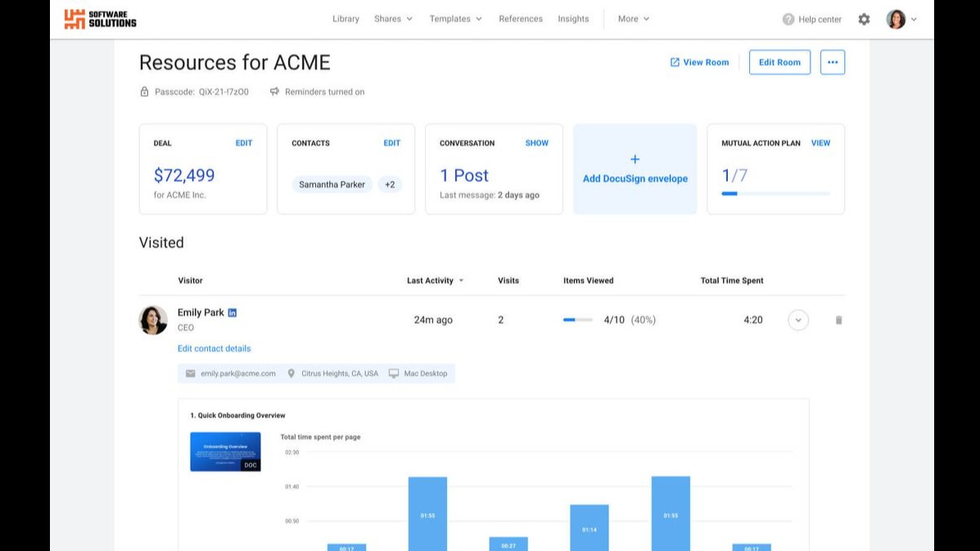
Task: Navigate to the Insights tab
Action: pyautogui.click(x=573, y=19)
